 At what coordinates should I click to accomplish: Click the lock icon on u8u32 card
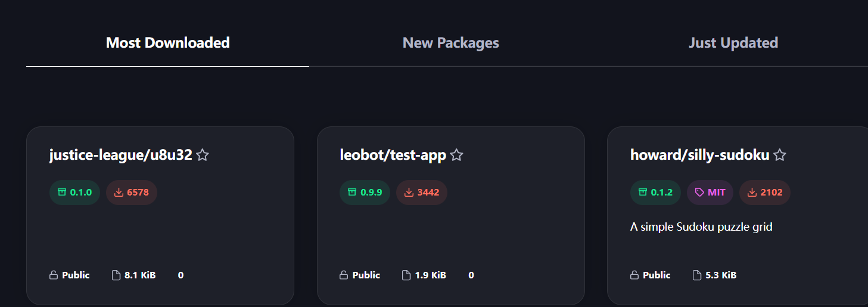54,275
